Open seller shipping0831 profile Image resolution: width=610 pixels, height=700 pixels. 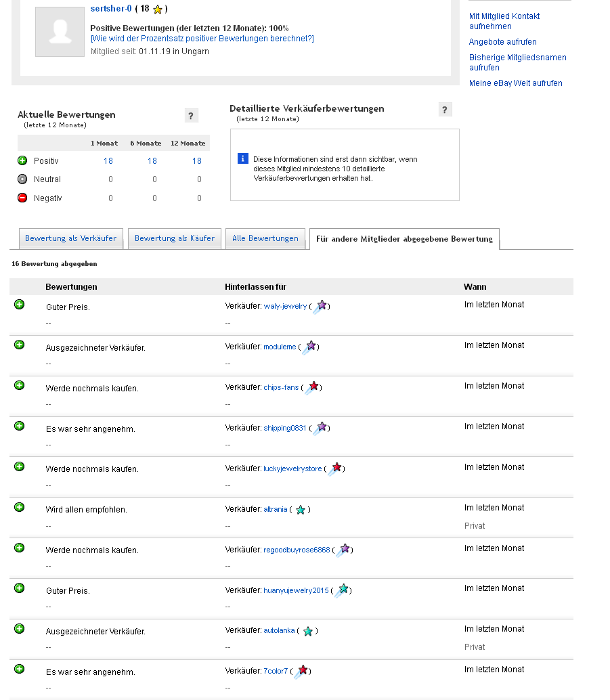coord(285,428)
